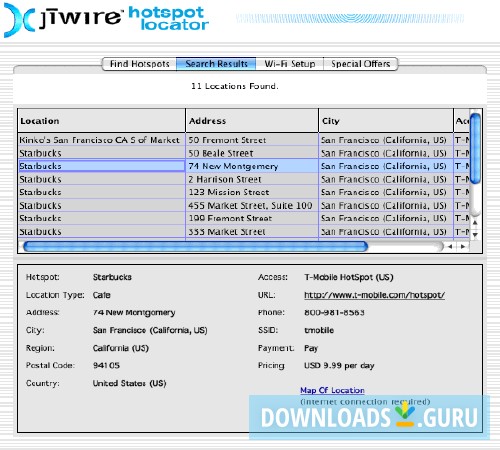
Task: Select the 100 Fremont Street address cell
Action: click(252, 218)
